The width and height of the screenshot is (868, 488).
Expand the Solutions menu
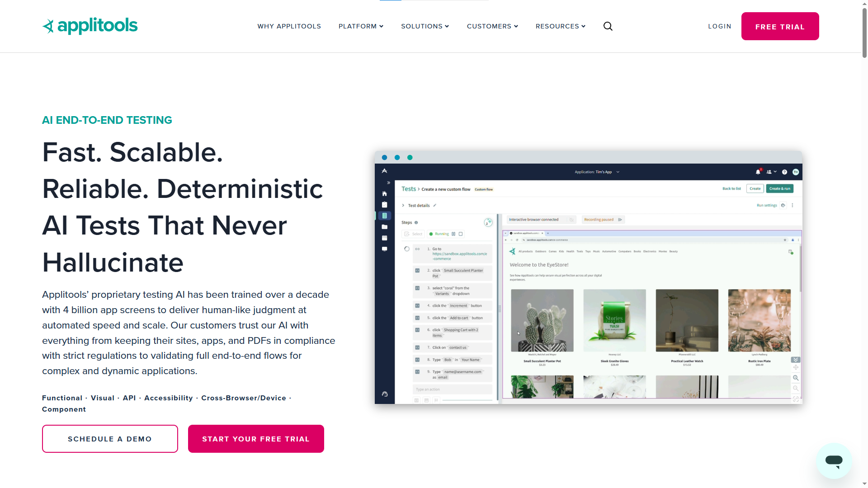click(425, 26)
